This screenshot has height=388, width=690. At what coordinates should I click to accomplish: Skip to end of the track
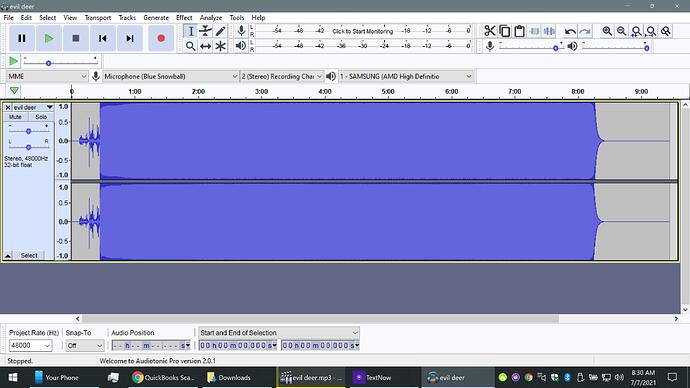130,39
